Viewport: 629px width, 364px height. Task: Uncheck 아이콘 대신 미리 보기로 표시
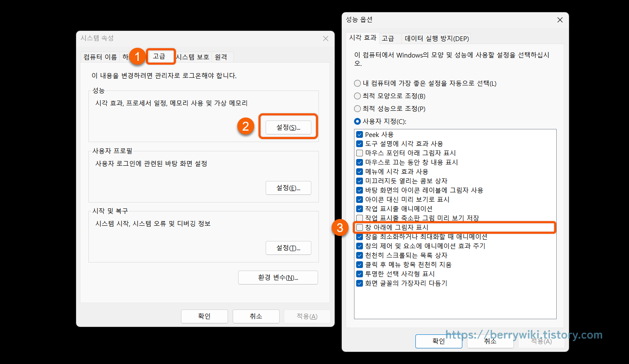(360, 200)
